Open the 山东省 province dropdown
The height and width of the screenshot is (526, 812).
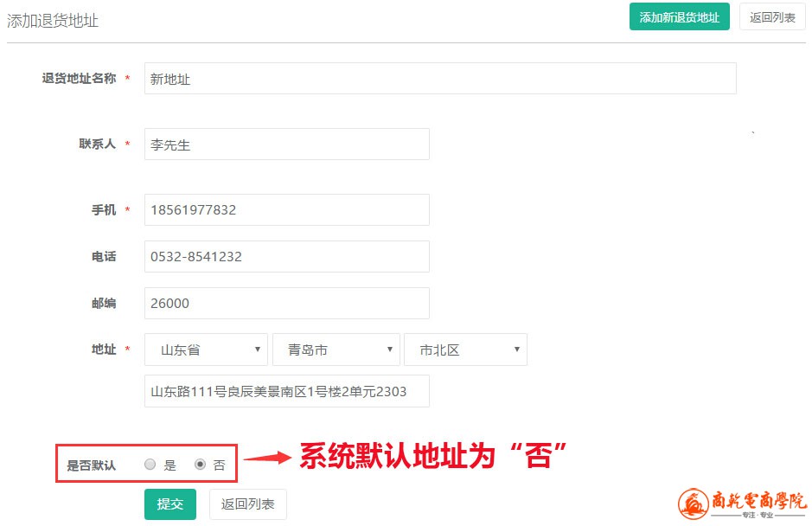point(206,350)
